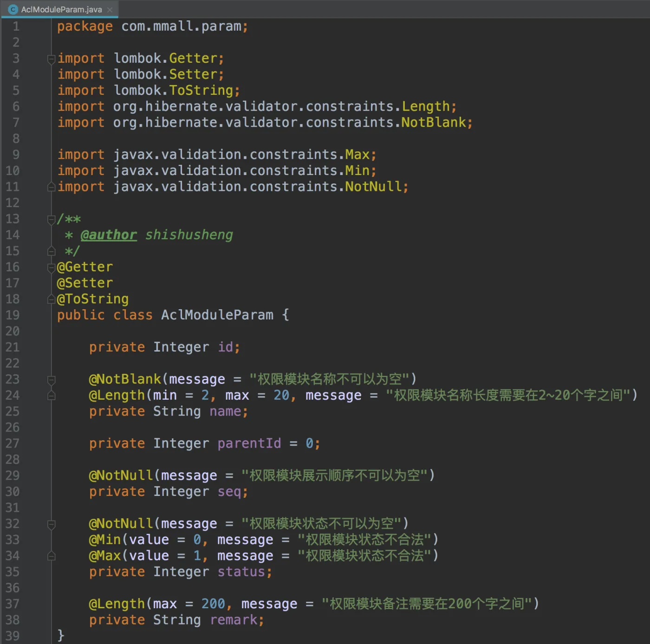
Task: Click the class file icon on the tab
Action: click(13, 9)
